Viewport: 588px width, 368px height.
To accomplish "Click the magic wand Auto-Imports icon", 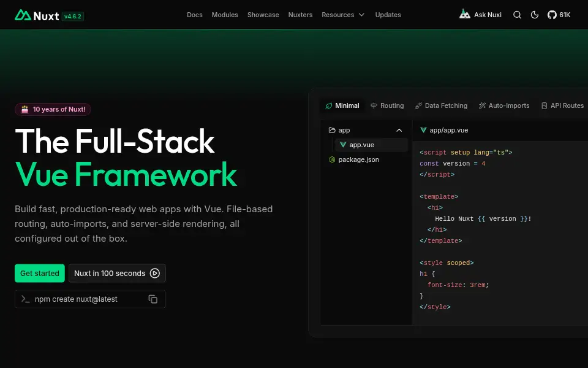I will [x=482, y=106].
